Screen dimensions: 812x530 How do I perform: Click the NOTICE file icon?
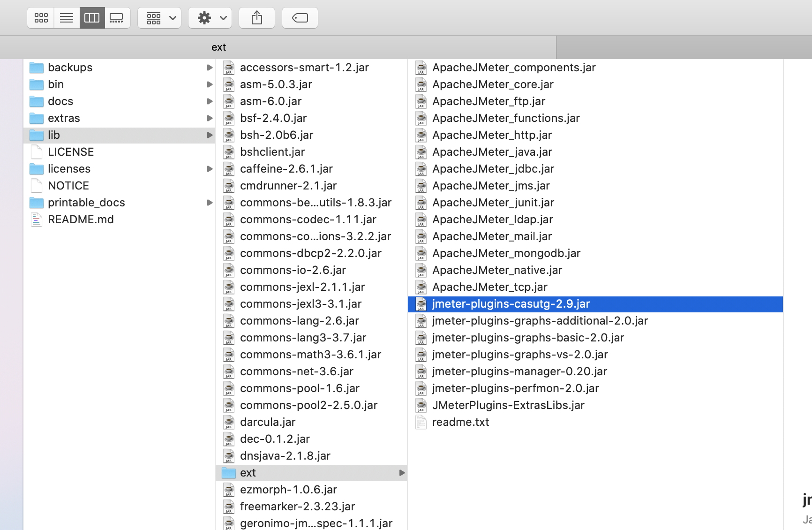click(x=37, y=186)
